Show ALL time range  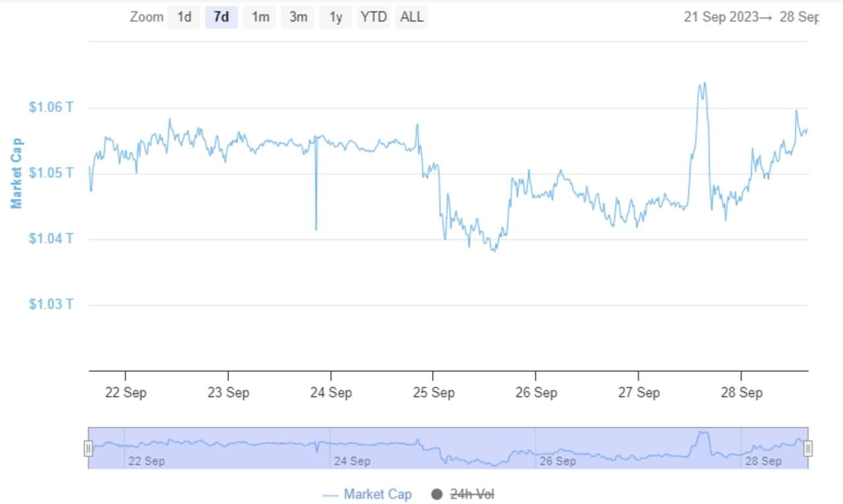click(x=412, y=17)
